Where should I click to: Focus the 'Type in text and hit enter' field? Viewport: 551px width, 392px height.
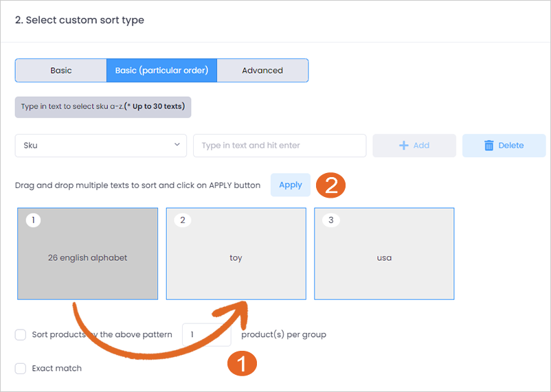(x=280, y=146)
